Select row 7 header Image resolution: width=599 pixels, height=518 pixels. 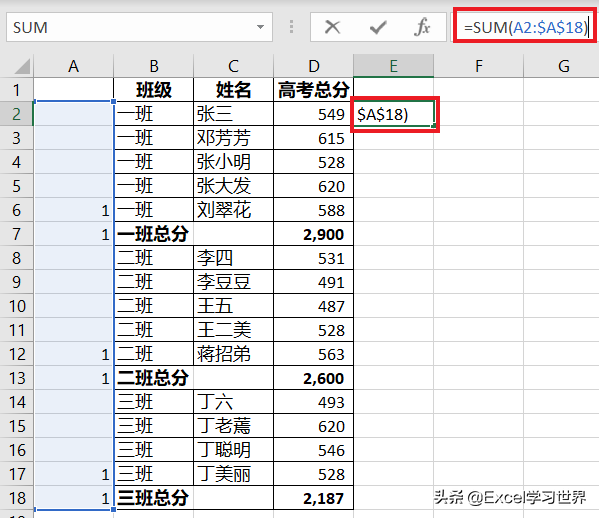[x=16, y=234]
